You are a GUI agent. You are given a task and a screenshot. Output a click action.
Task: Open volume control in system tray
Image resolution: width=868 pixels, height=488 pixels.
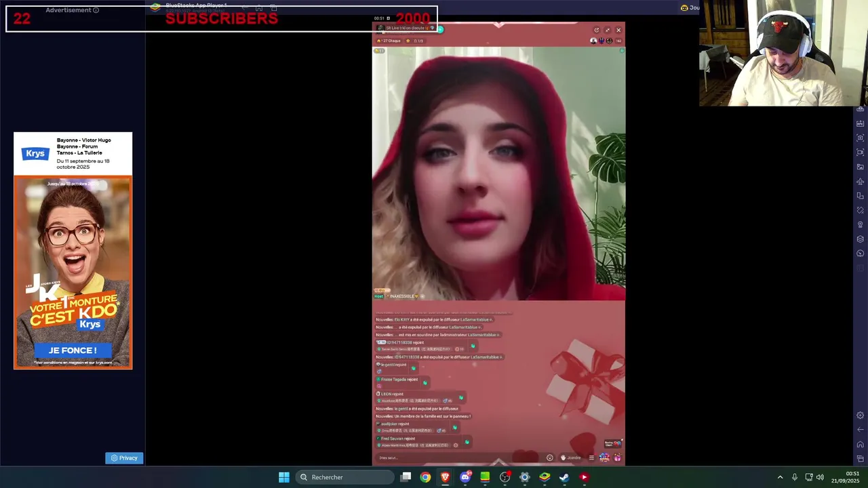pyautogui.click(x=820, y=477)
